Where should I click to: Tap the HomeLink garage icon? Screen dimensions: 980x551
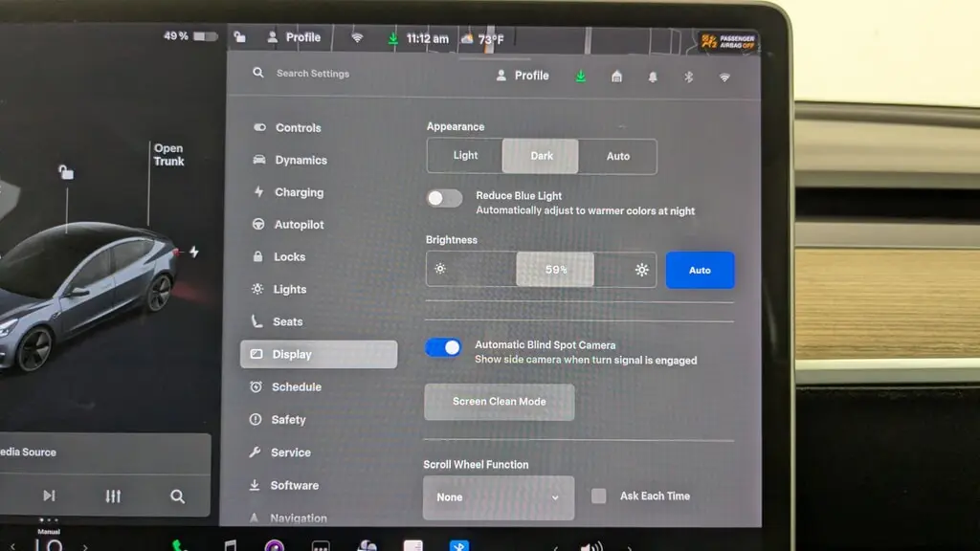coord(617,77)
